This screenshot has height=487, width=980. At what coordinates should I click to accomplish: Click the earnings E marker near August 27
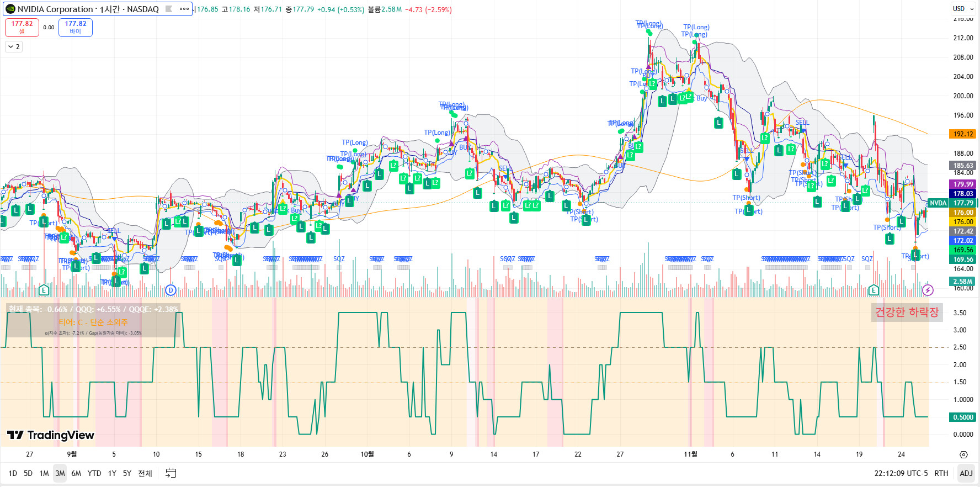[x=44, y=290]
